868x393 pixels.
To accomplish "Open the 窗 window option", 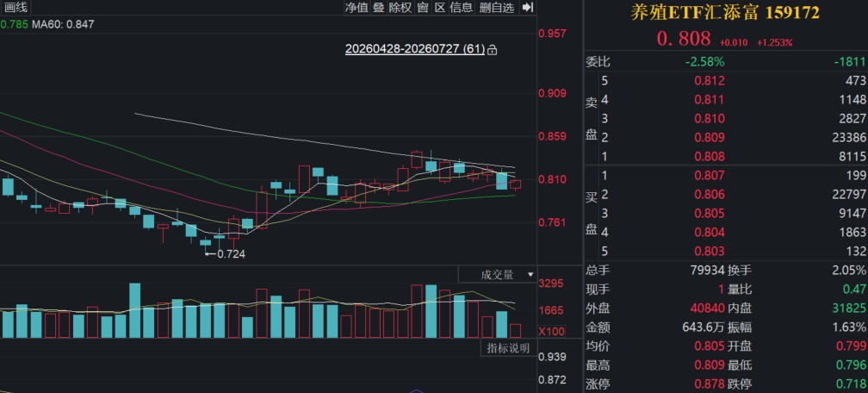I will pyautogui.click(x=423, y=7).
